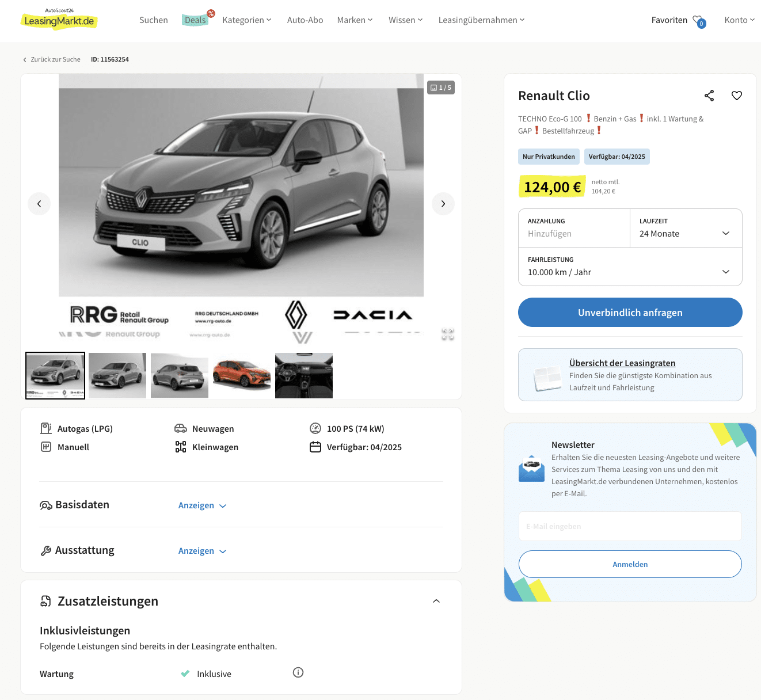Click the Verfügbar calendar icon

click(315, 447)
